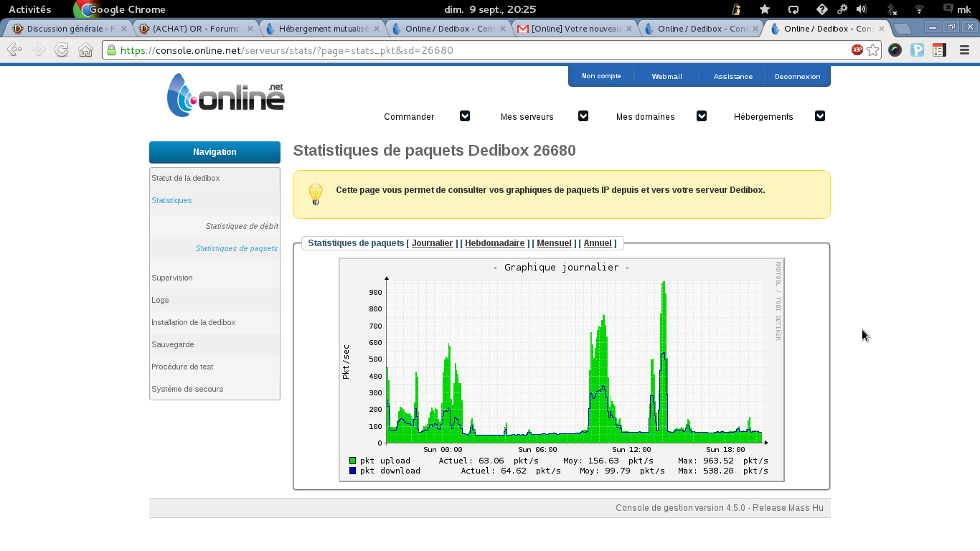Click the green SSL padlock icon

tap(111, 50)
